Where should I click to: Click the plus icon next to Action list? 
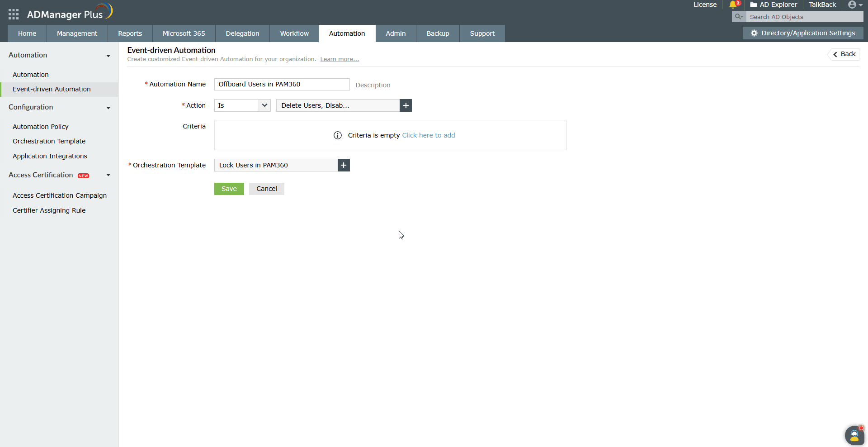[x=406, y=105]
